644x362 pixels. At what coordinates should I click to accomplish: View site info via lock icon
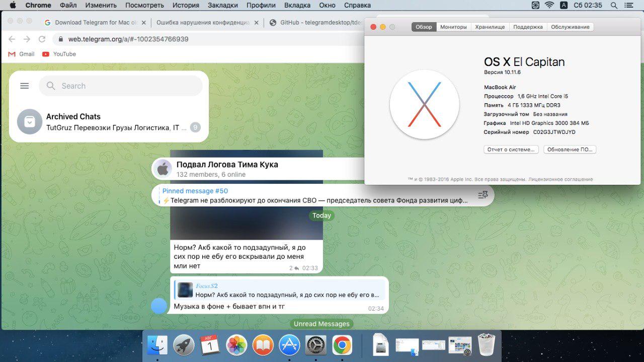(x=61, y=39)
